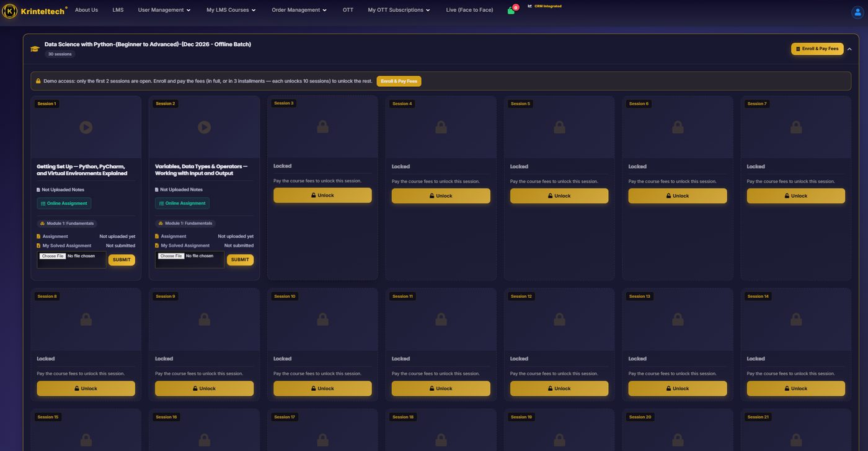Click the padlock icon on Session 10
This screenshot has height=451, width=868.
(322, 319)
